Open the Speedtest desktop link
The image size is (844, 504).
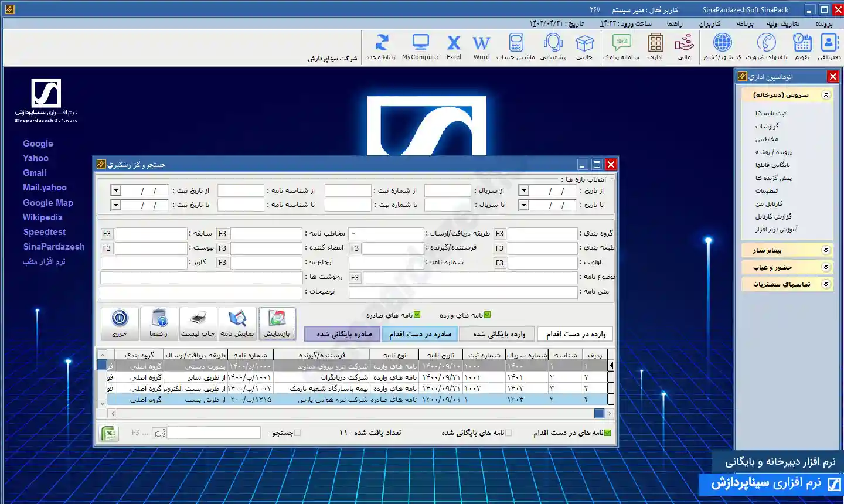point(45,232)
